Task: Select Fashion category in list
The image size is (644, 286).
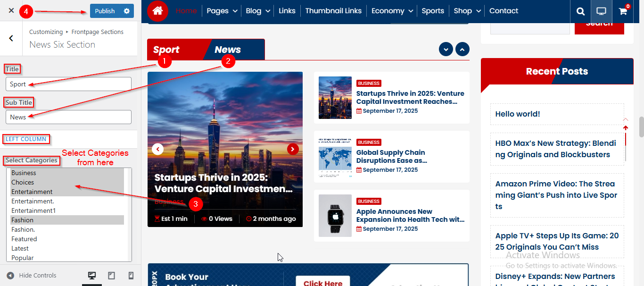Action: pos(23,220)
